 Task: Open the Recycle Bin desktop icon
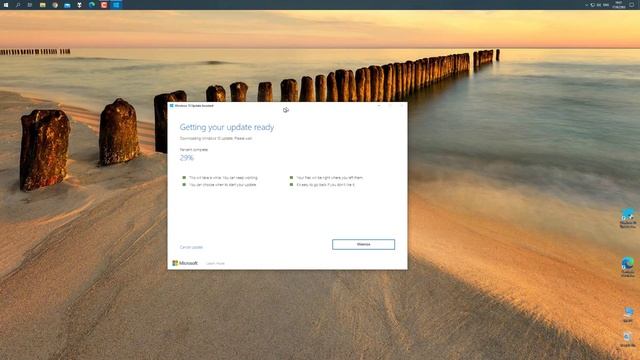628,340
